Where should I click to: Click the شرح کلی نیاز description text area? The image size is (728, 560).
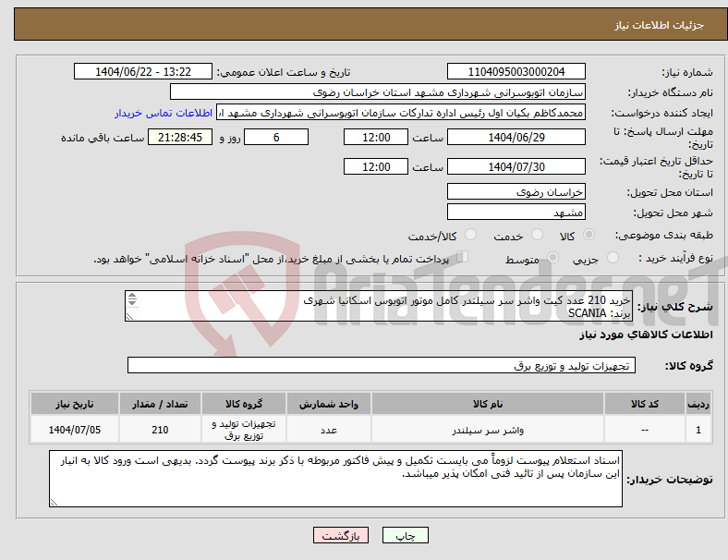tap(379, 306)
